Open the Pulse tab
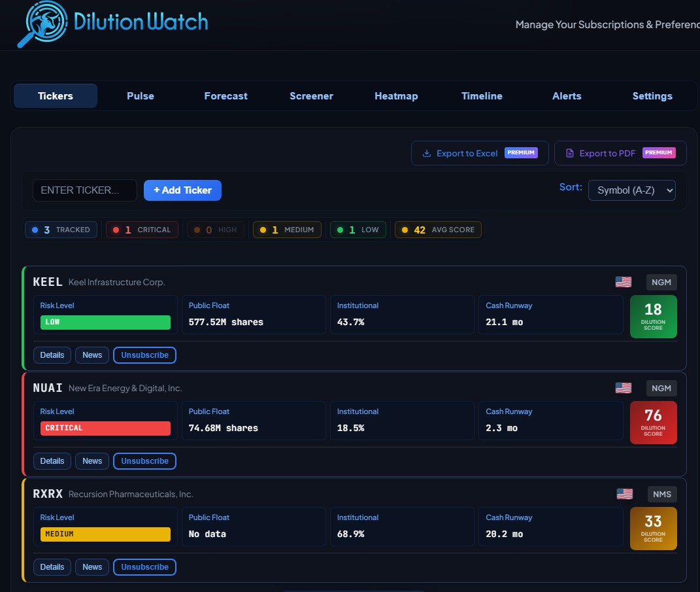Screen dimensions: 700x592 140,96
